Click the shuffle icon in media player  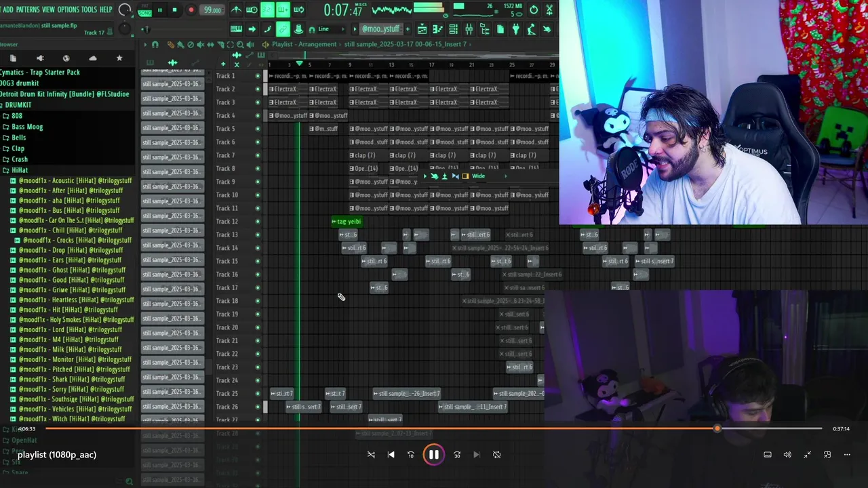371,455
